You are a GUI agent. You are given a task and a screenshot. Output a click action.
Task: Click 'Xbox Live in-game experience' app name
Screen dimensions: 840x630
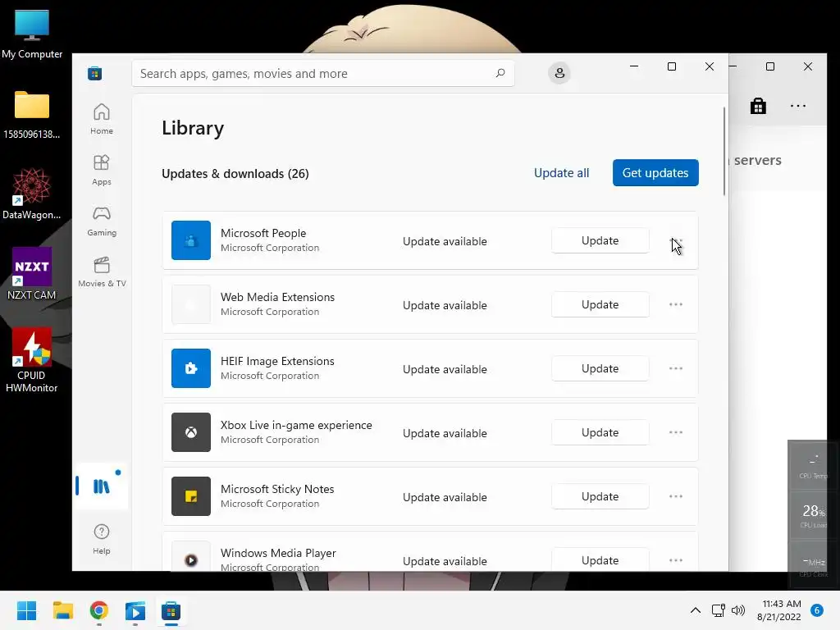(296, 425)
